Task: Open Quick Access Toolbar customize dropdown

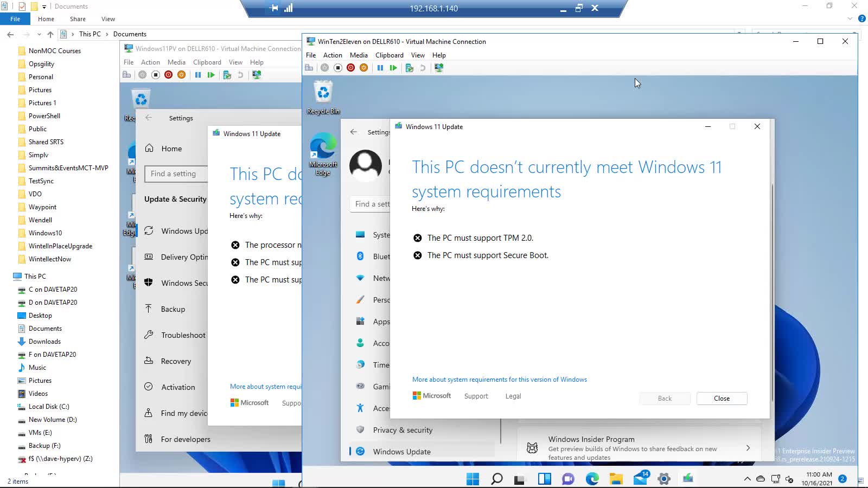Action: pyautogui.click(x=44, y=7)
